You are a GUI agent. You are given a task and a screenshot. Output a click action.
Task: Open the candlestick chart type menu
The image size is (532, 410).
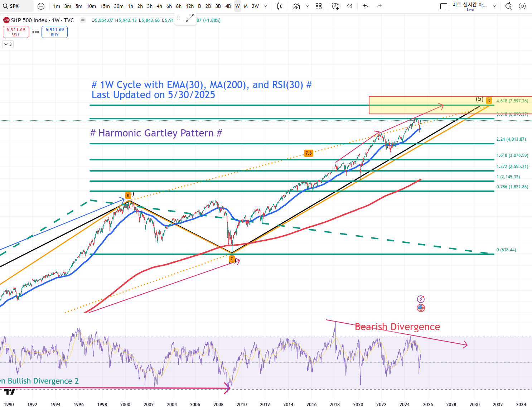(280, 6)
